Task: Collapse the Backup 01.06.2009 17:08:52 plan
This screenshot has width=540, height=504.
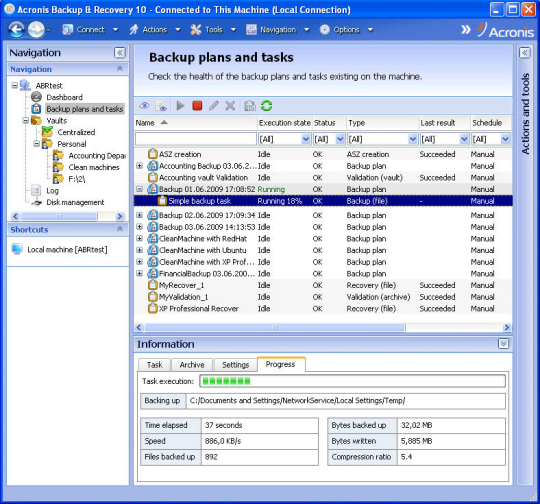Action: (x=139, y=189)
